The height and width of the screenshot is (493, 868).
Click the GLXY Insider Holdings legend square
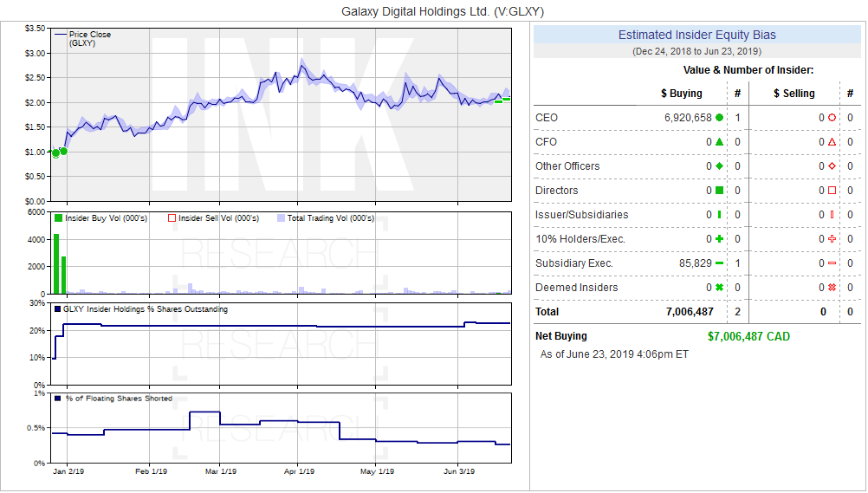click(x=57, y=309)
